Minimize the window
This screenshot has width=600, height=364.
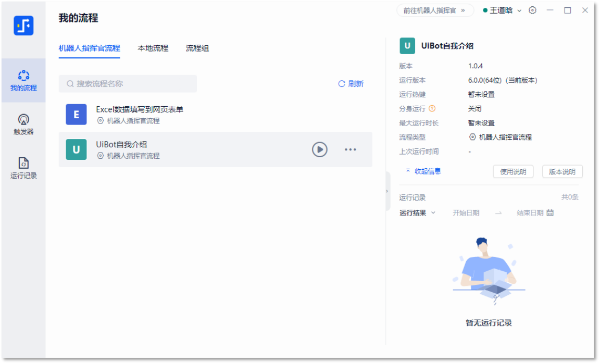tap(550, 10)
